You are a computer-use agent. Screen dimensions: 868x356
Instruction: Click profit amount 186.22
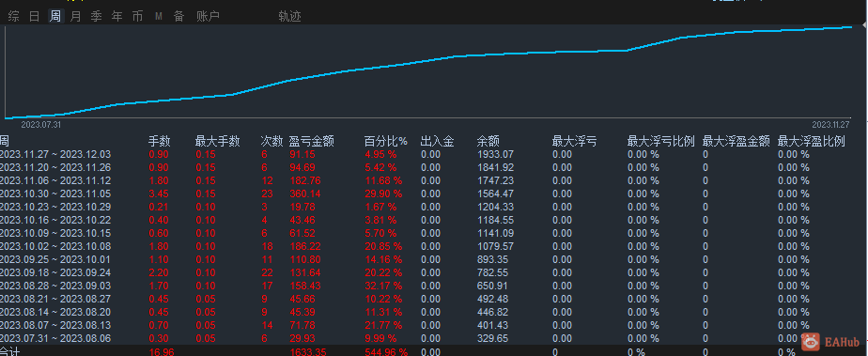(304, 246)
